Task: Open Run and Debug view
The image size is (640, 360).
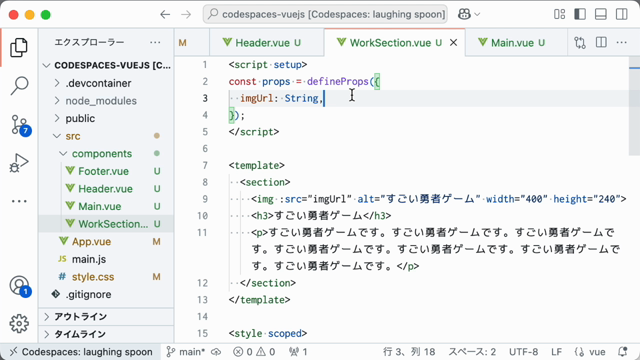Action: (x=19, y=163)
